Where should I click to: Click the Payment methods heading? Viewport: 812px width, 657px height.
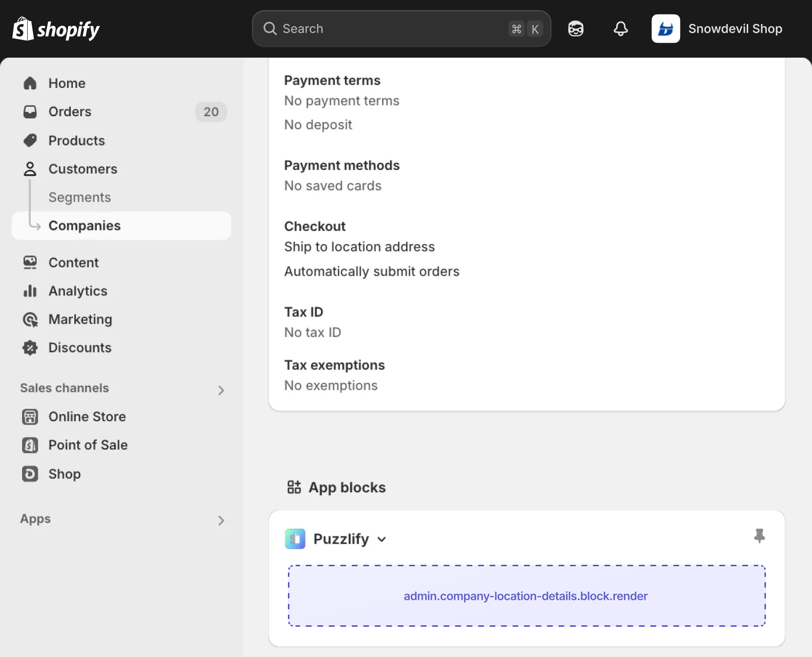pos(342,165)
